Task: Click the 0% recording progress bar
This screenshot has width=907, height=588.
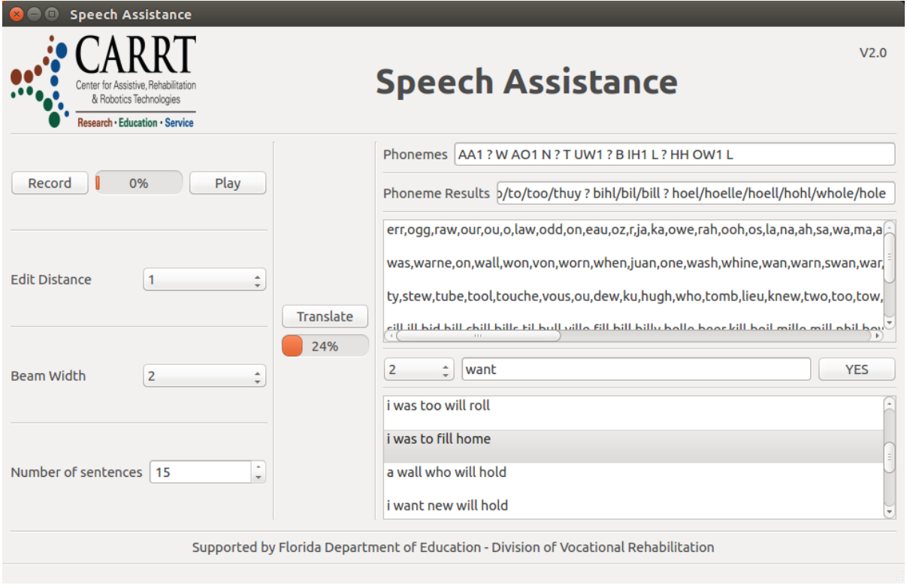Action: tap(141, 181)
